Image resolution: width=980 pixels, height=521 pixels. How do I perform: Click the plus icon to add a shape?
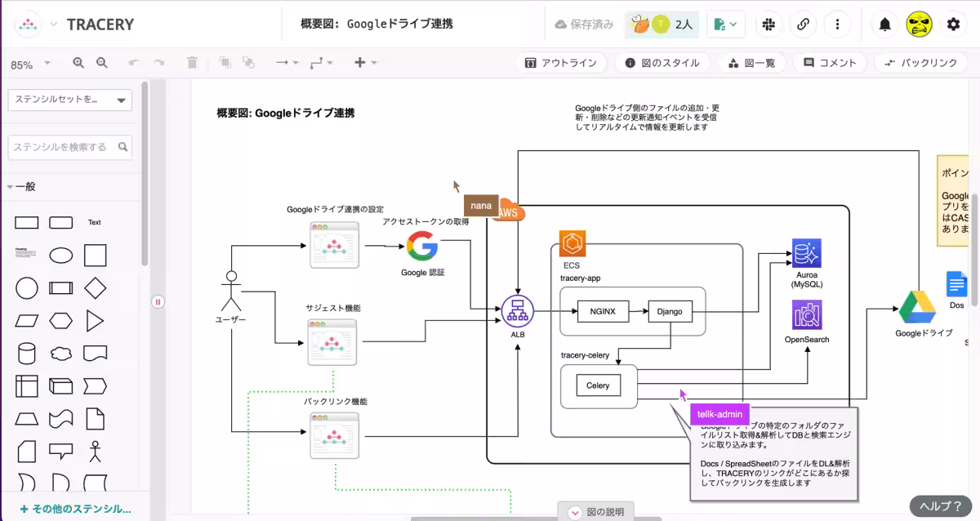[x=360, y=62]
